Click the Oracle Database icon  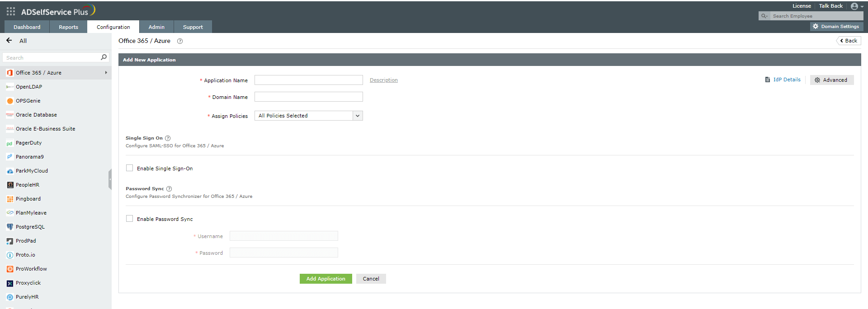[x=9, y=115]
